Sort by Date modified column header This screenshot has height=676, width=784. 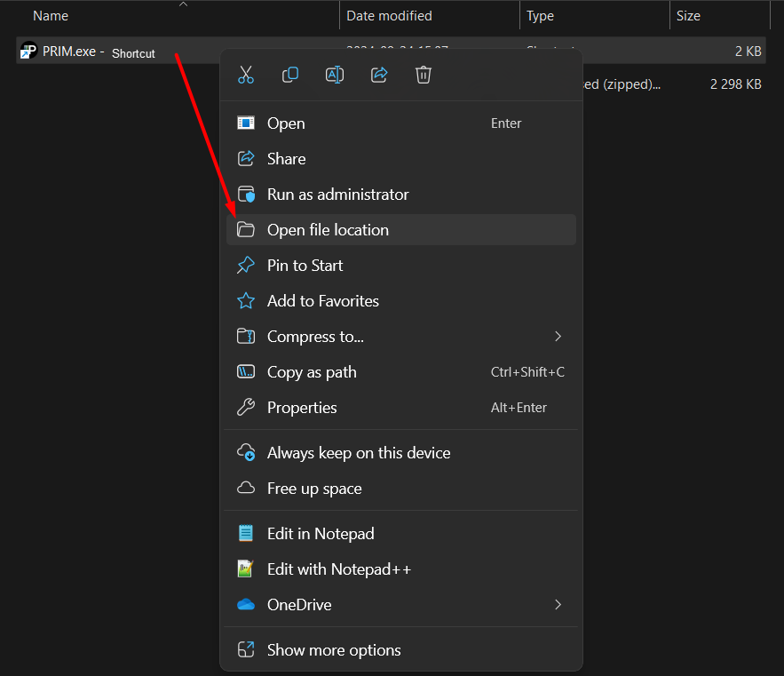(389, 16)
